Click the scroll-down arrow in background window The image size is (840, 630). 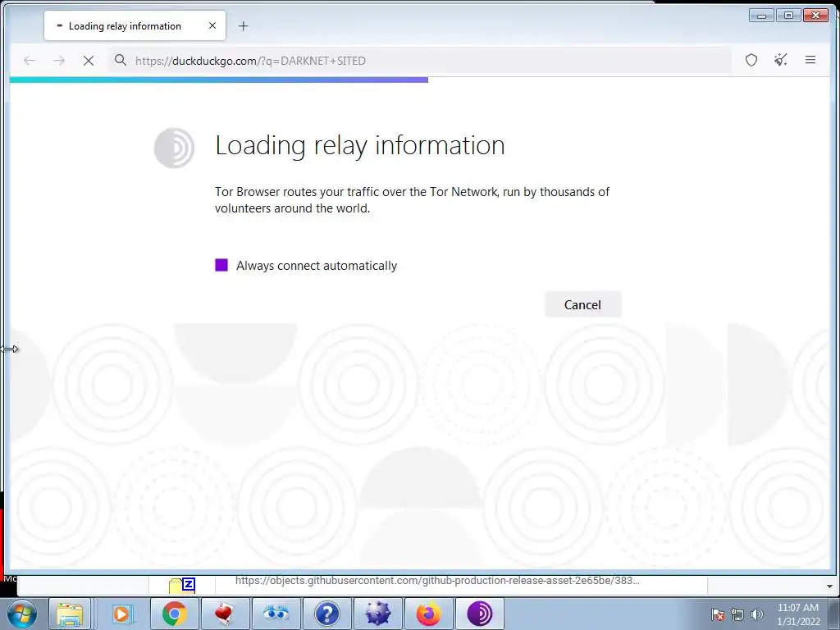(830, 586)
